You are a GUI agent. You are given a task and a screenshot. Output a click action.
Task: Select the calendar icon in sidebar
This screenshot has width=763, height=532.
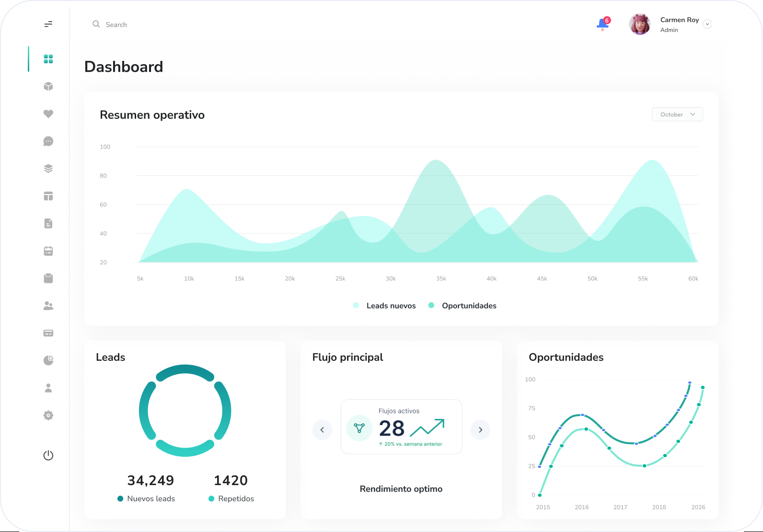coord(48,251)
